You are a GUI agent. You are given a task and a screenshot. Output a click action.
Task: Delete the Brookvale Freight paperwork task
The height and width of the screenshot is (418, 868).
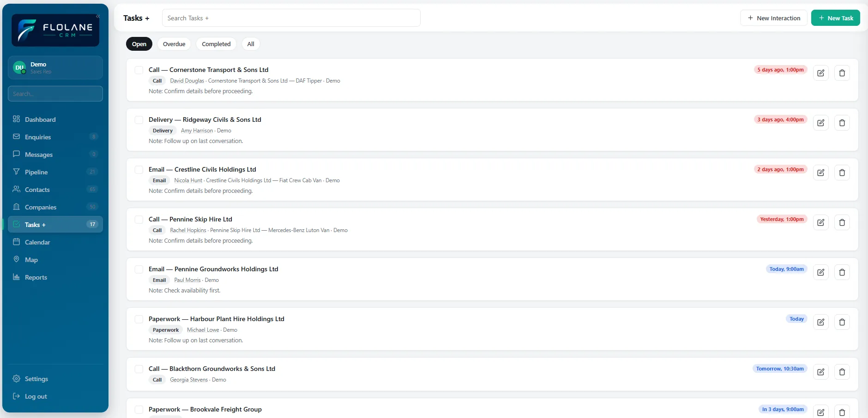(842, 412)
